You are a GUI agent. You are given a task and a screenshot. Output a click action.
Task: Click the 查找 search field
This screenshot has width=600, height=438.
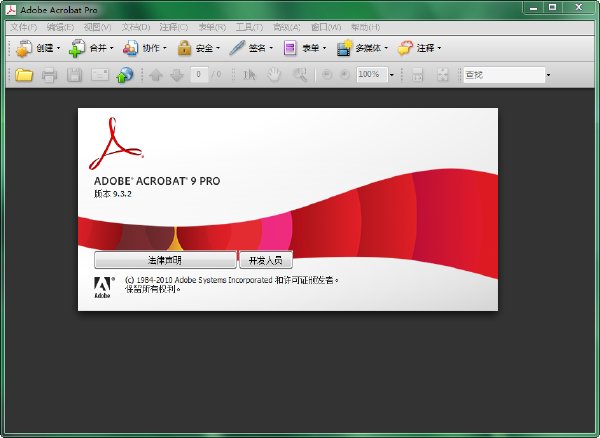tap(504, 75)
